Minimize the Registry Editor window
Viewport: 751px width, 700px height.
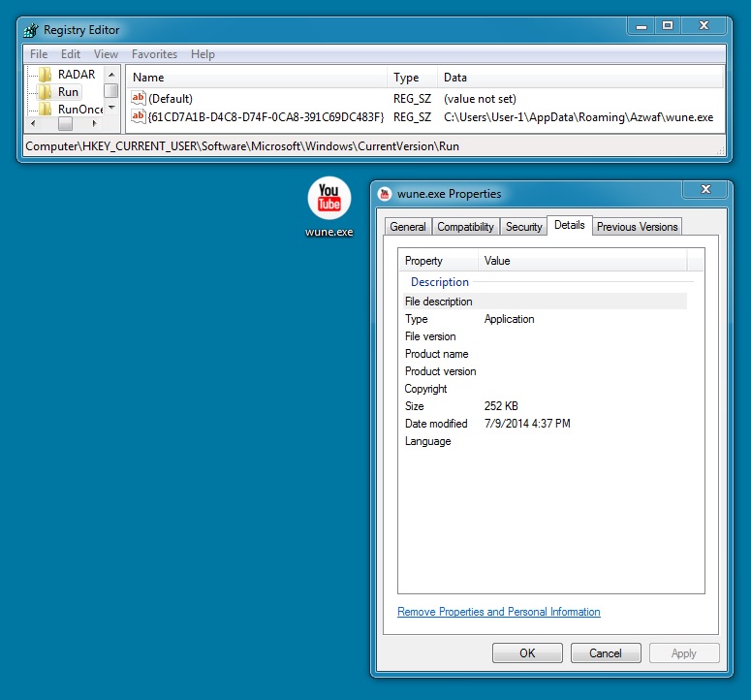click(x=641, y=26)
